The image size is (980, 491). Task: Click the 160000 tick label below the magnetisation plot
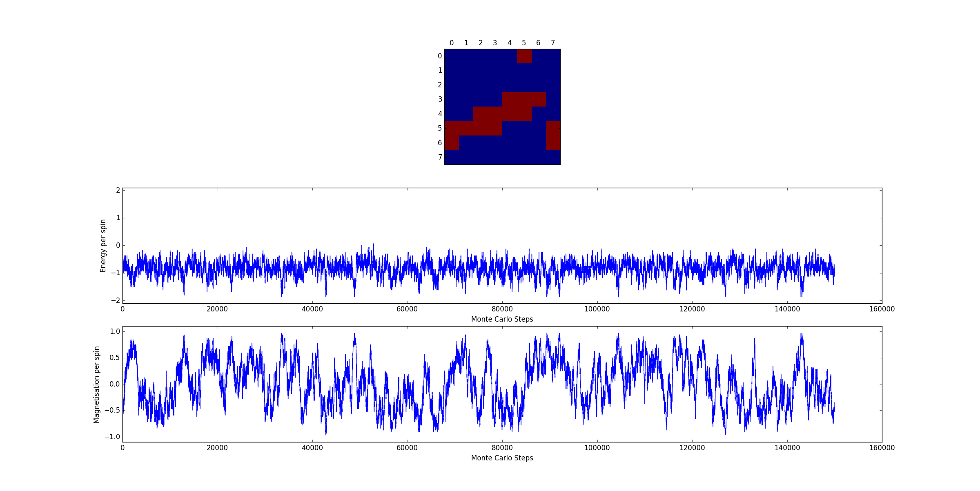click(882, 448)
